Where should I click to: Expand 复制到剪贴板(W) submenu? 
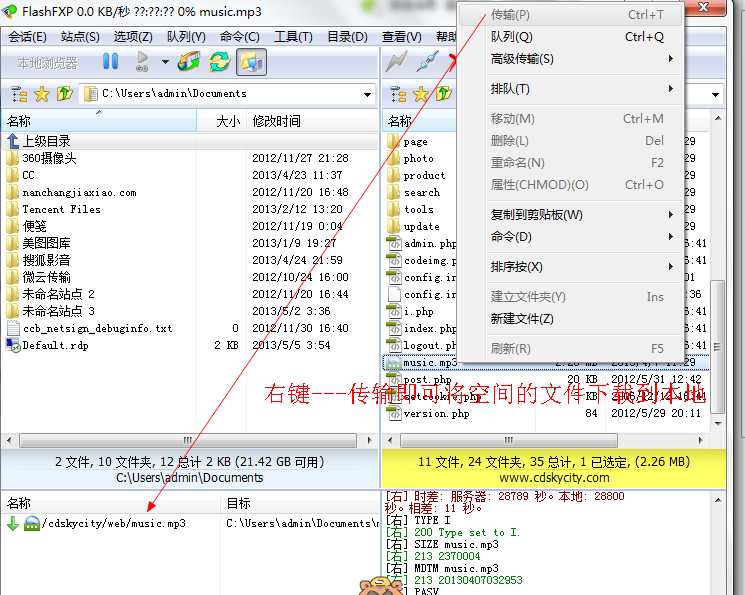pos(571,215)
